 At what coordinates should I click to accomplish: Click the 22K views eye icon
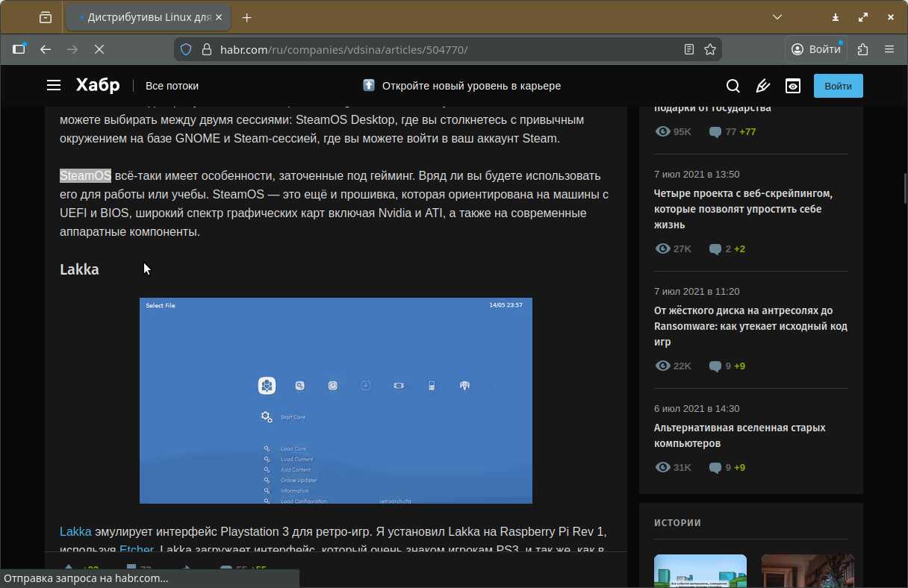pos(662,366)
